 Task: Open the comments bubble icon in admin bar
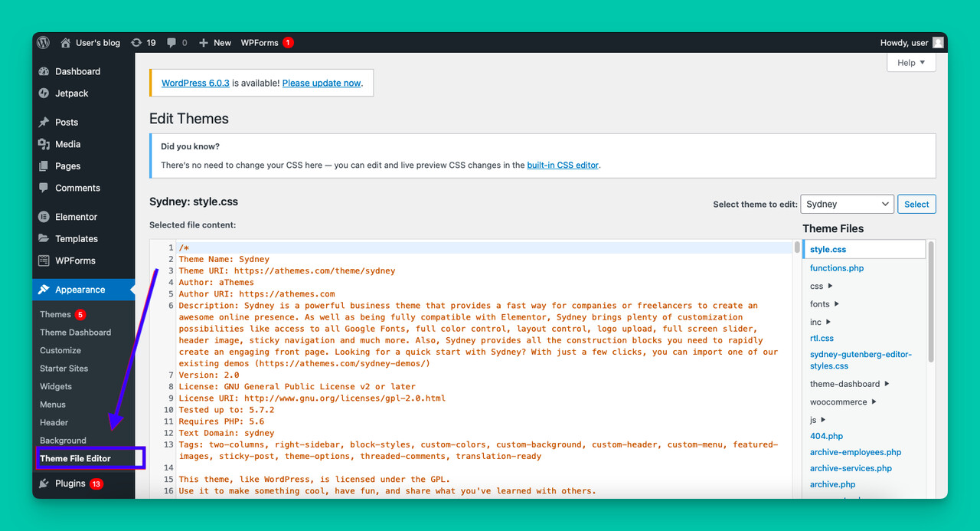tap(171, 43)
